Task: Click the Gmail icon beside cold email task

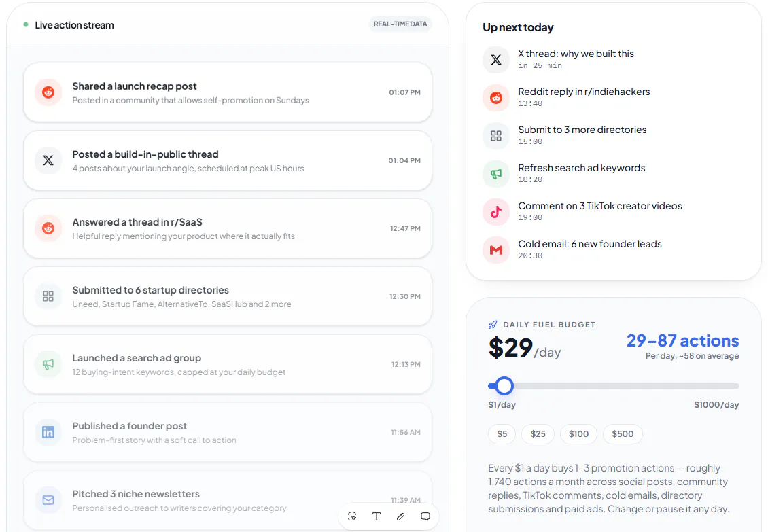Action: [x=496, y=250]
